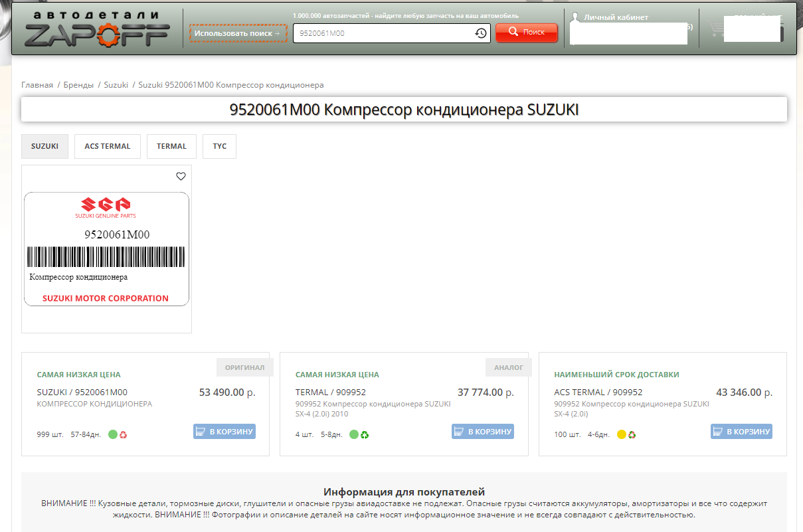Open SUZUKI / 9520061M00 offer title
This screenshot has width=803, height=532.
[82, 392]
